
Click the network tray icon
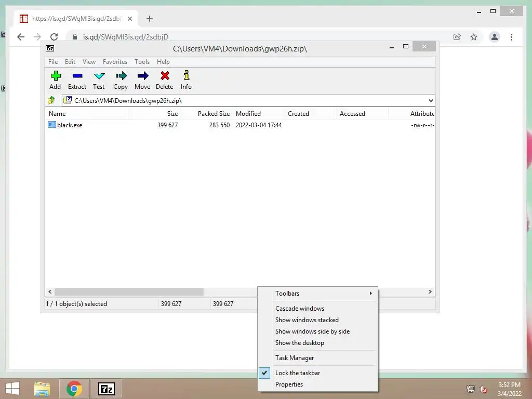471,389
